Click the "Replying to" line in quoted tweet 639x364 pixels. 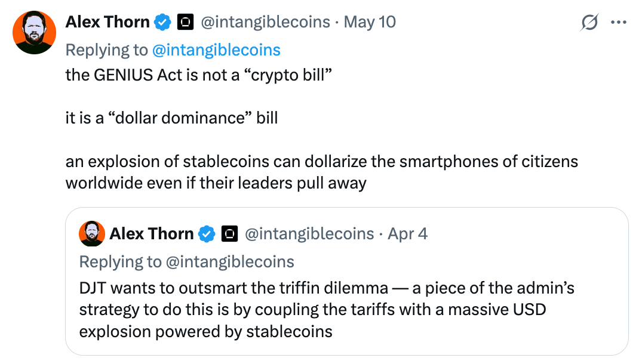(187, 262)
